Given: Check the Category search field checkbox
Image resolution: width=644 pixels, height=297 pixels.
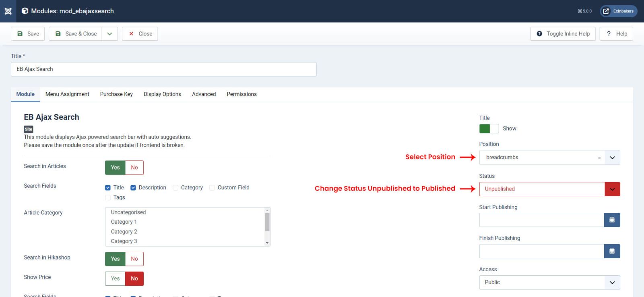Looking at the screenshot, I should pyautogui.click(x=175, y=188).
